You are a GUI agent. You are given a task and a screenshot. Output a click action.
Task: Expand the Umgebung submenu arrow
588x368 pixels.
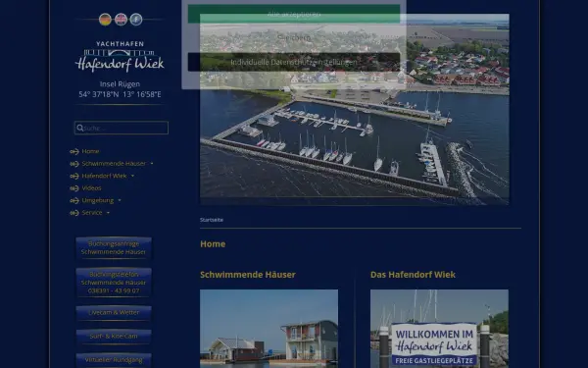pos(120,200)
